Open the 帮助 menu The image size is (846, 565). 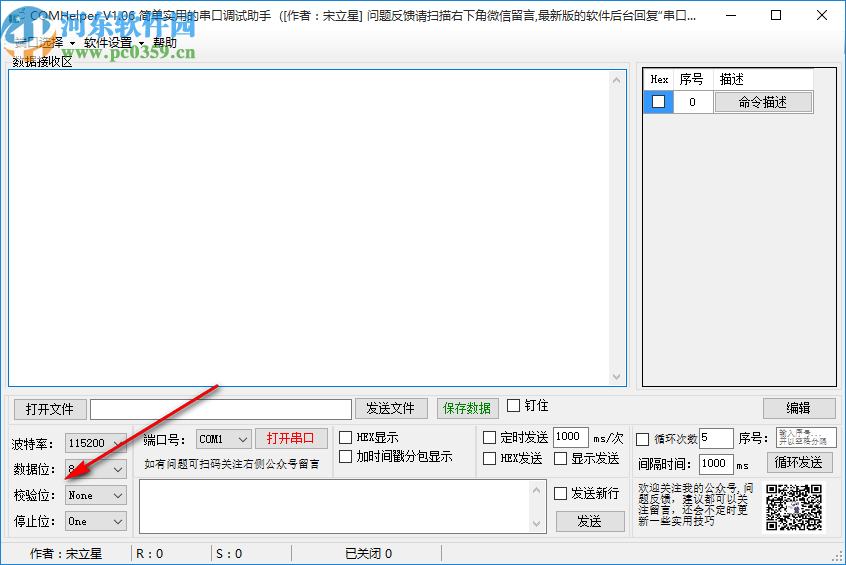[x=165, y=43]
